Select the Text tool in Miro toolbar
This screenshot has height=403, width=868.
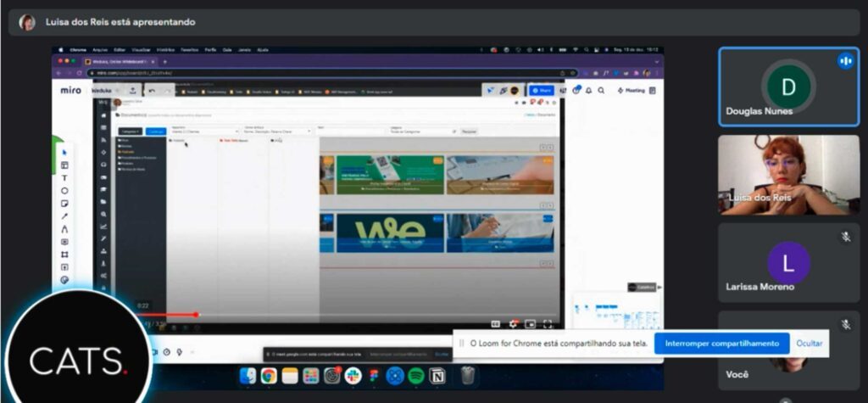[x=64, y=178]
